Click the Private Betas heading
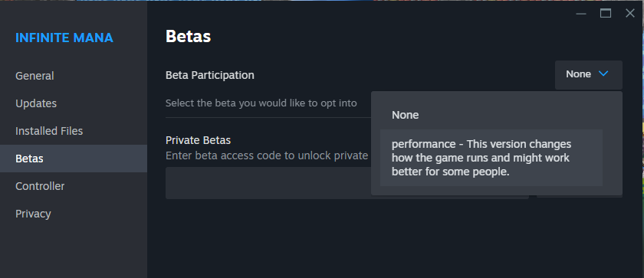Viewport: 644px width, 278px height. tap(198, 140)
